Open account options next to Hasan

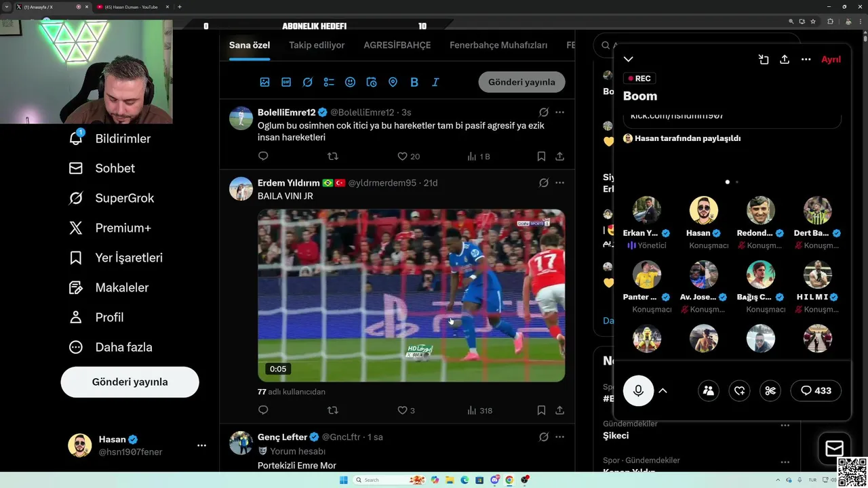(201, 445)
